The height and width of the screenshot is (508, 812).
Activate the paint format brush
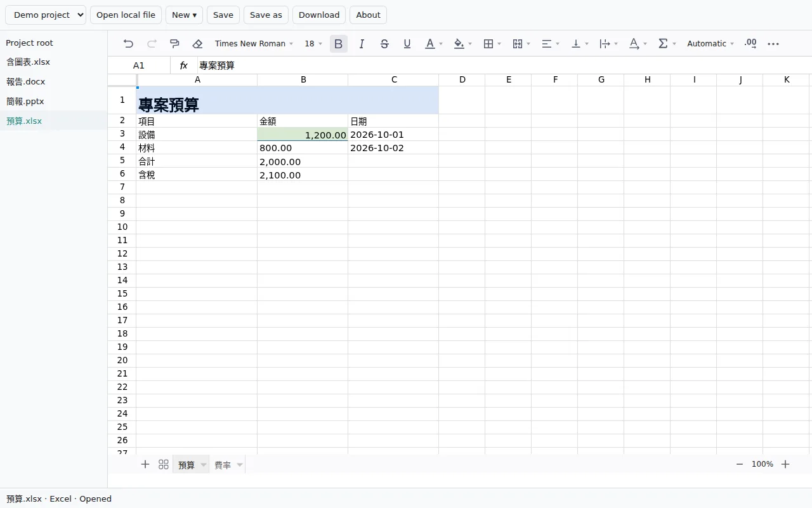pyautogui.click(x=174, y=44)
